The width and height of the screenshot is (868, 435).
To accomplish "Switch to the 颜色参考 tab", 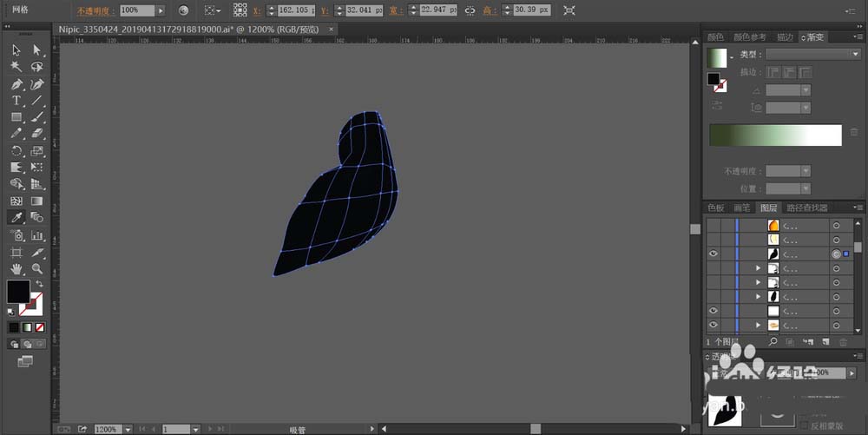I will point(750,37).
